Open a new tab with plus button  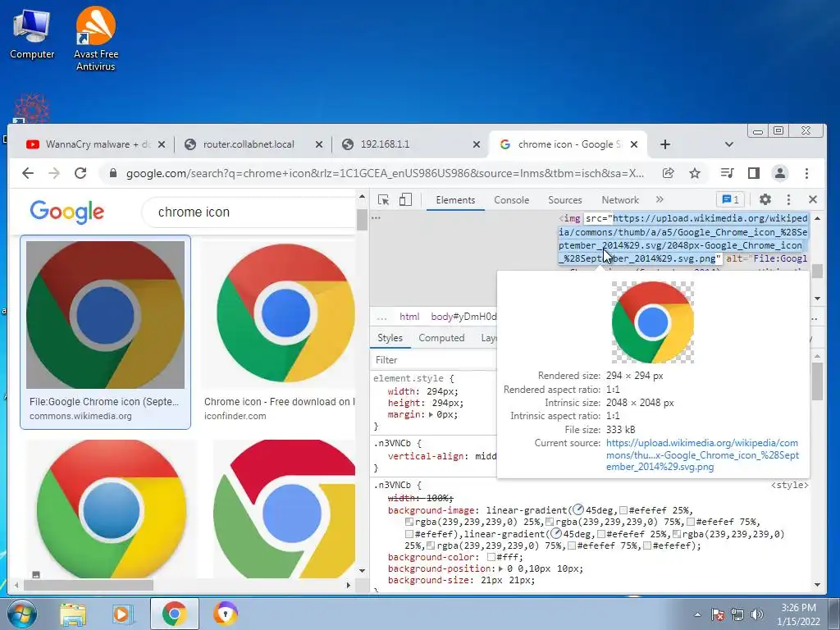click(x=664, y=144)
